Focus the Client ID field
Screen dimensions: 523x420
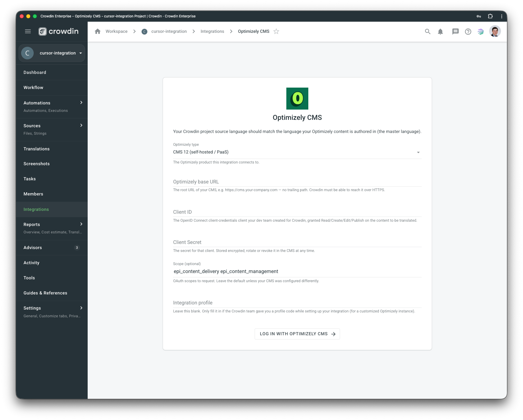(x=297, y=212)
